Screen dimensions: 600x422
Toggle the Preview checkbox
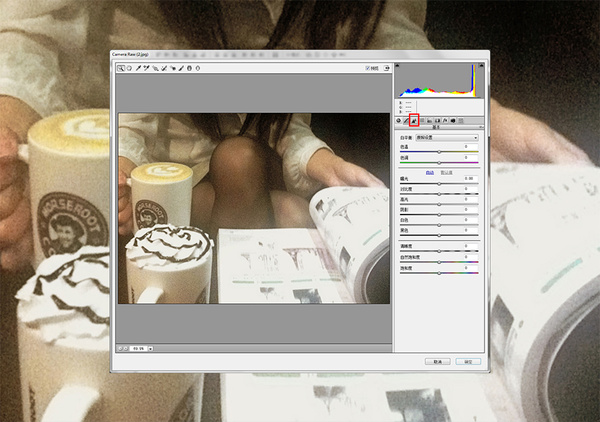pyautogui.click(x=367, y=68)
